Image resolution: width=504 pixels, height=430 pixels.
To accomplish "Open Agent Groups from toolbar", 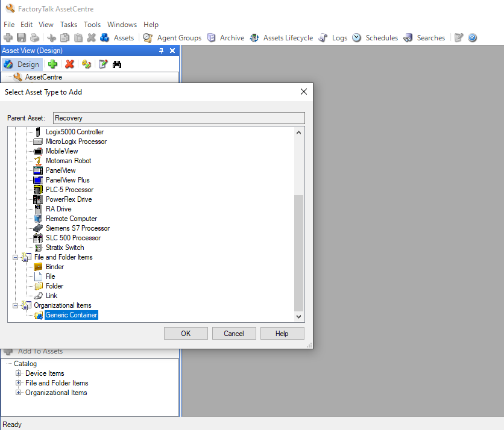I will (172, 38).
